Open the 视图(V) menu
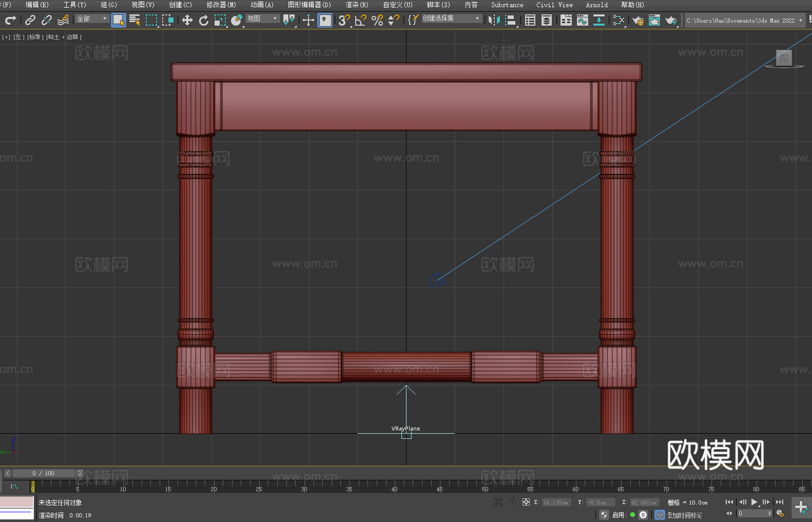Image resolution: width=812 pixels, height=522 pixels. (143, 5)
